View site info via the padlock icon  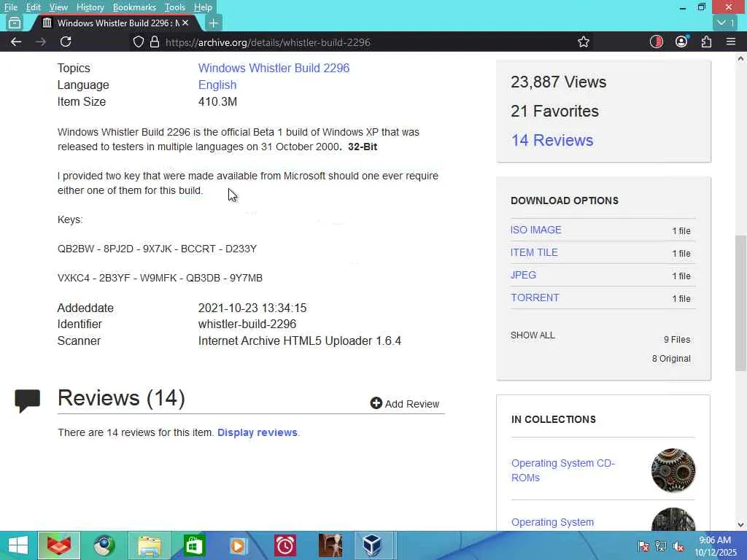[x=155, y=42]
